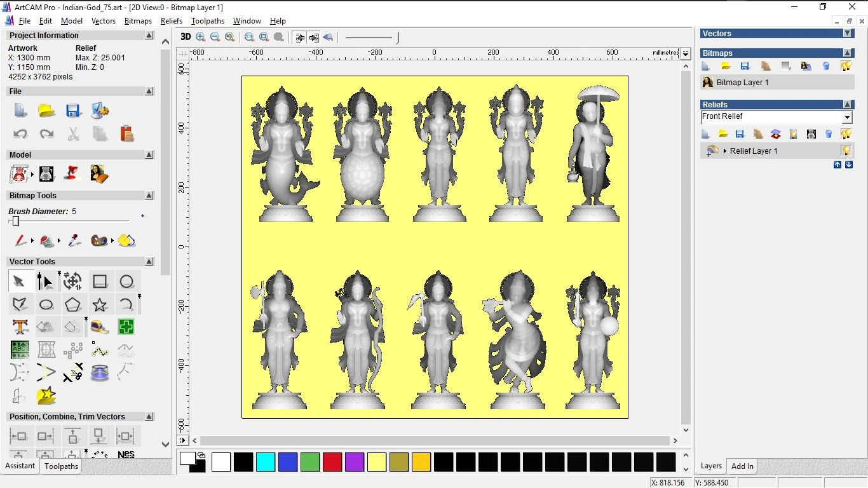Choose the create rectangle vector tool
The image size is (868, 488).
[x=100, y=281]
